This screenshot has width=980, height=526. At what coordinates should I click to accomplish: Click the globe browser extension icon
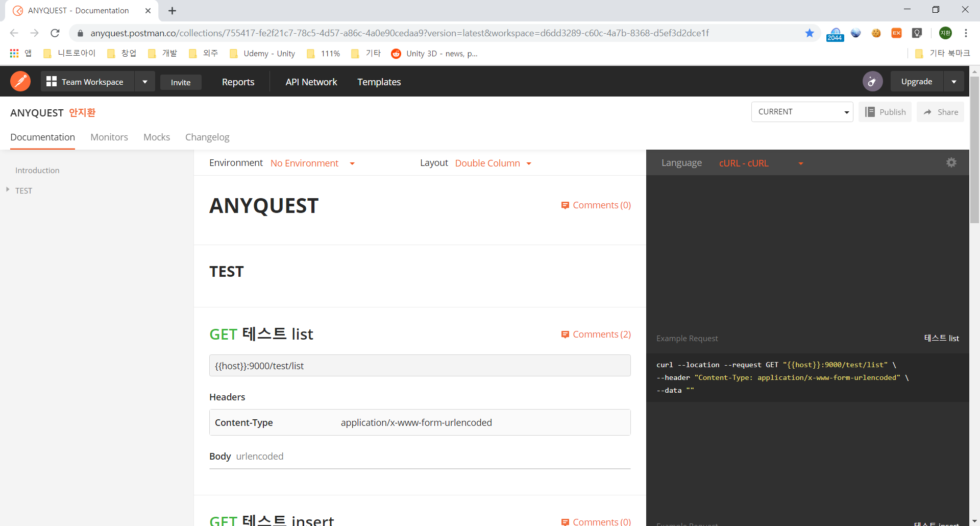pos(856,33)
